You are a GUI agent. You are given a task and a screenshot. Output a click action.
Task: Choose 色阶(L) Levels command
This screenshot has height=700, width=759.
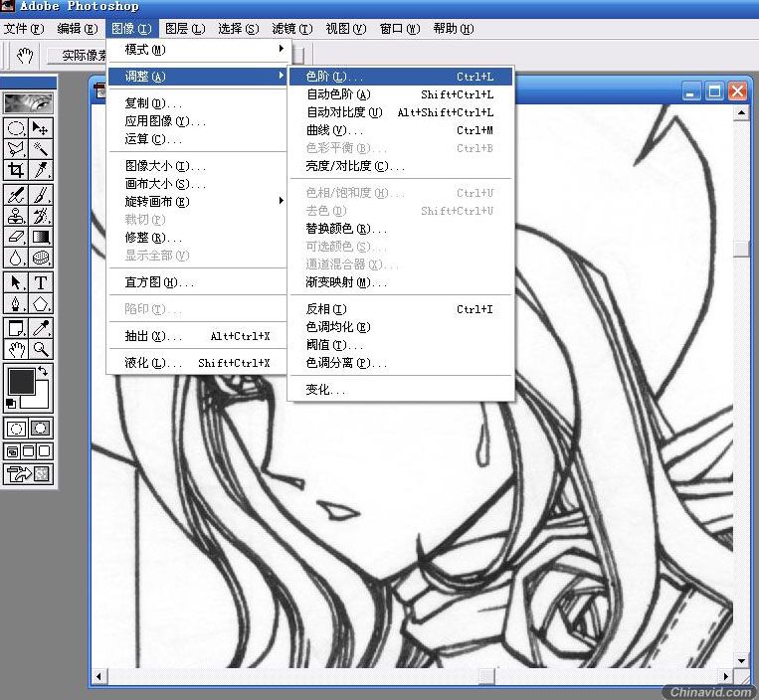[401, 77]
